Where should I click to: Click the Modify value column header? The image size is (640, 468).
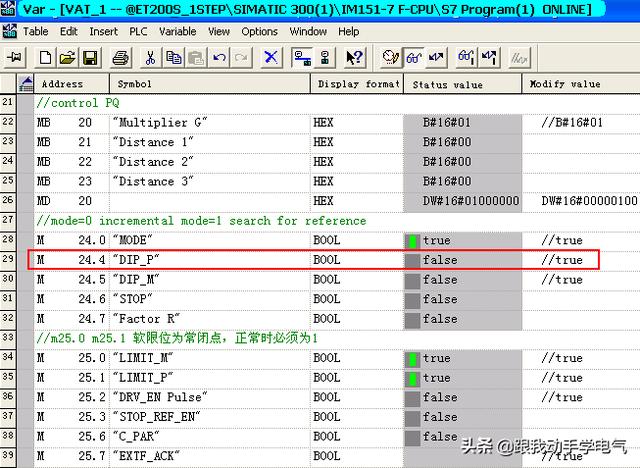(581, 84)
